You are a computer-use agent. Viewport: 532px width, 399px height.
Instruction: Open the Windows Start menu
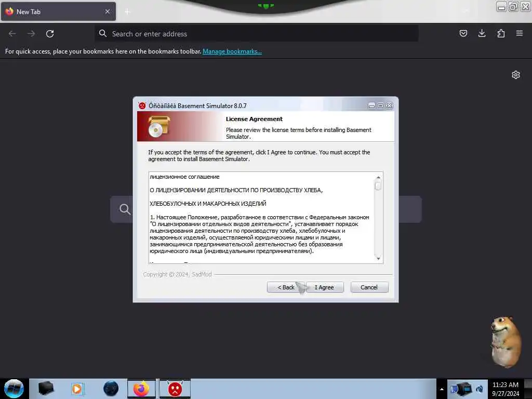click(14, 389)
